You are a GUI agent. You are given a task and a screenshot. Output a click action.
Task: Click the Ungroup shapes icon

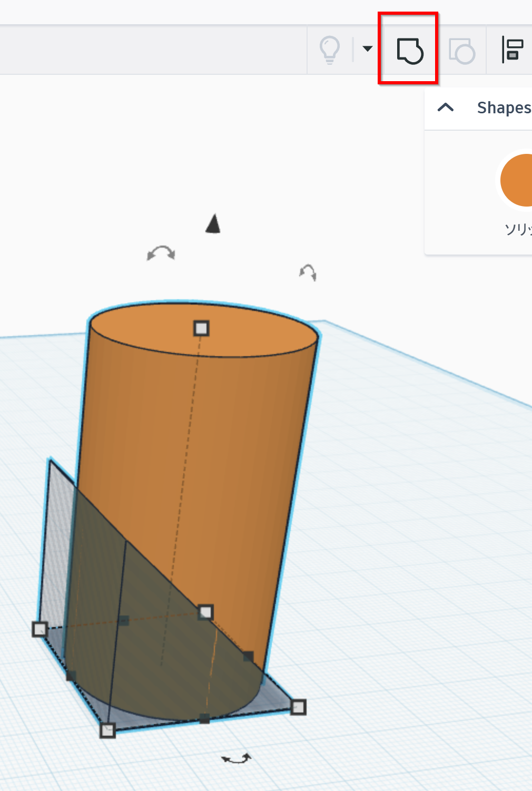tap(462, 51)
